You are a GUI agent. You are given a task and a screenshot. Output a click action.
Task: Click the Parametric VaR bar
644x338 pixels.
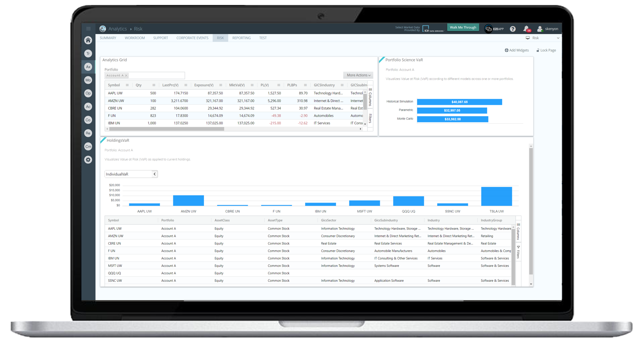pyautogui.click(x=452, y=110)
